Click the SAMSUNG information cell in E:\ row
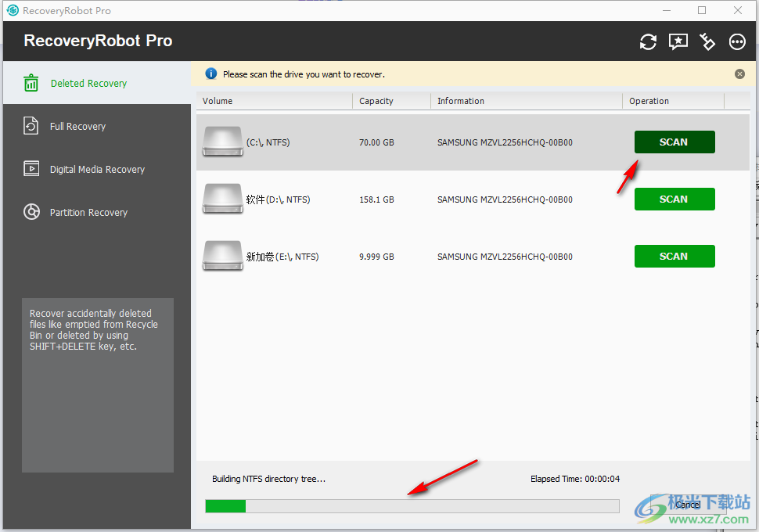The width and height of the screenshot is (759, 532). pyautogui.click(x=505, y=257)
